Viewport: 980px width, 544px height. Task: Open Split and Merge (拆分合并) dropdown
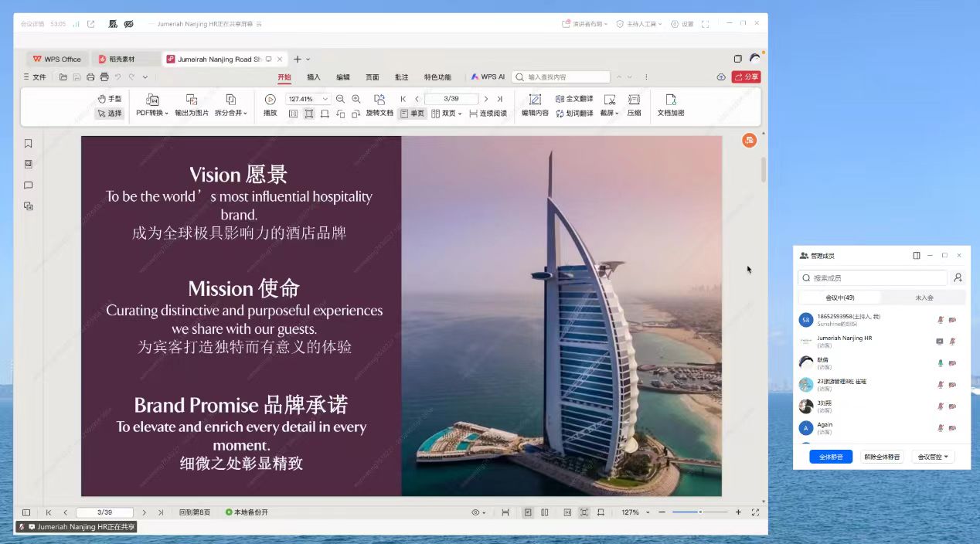tap(231, 105)
